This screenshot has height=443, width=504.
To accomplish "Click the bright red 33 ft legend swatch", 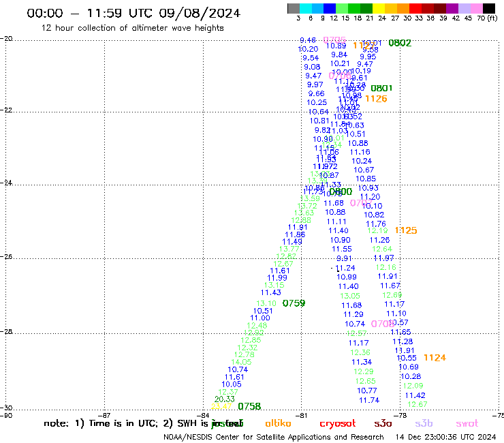I will click(x=415, y=8).
